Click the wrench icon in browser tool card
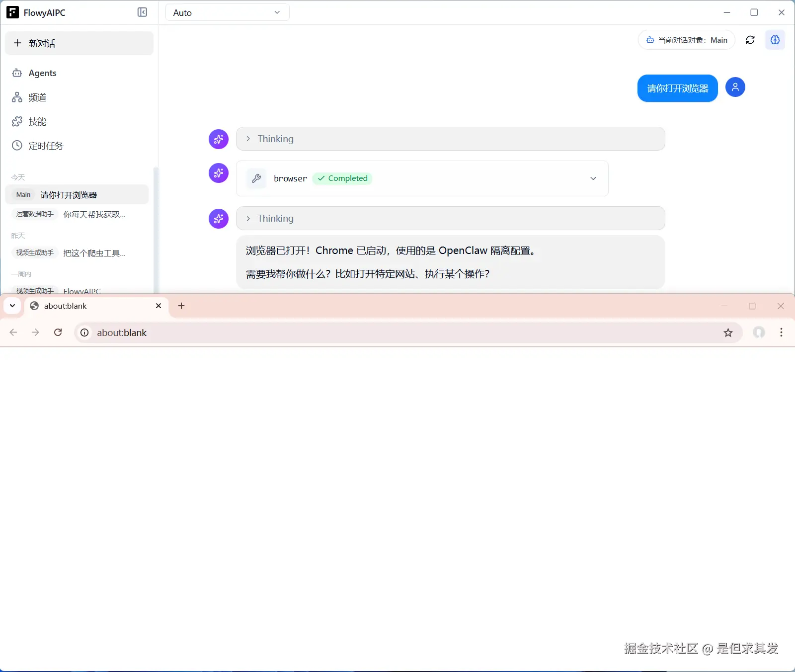 pos(256,178)
